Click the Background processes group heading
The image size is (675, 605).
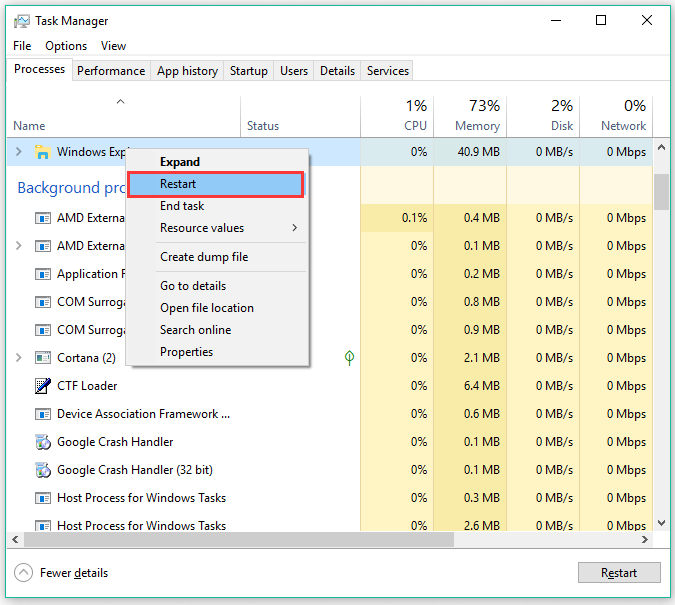tap(71, 188)
